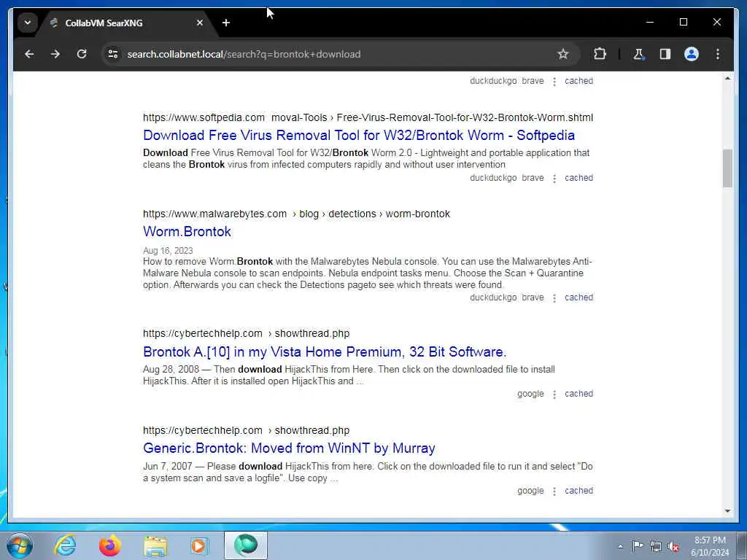Open Chrome's three-dot menu
This screenshot has width=747, height=560.
pyautogui.click(x=718, y=54)
